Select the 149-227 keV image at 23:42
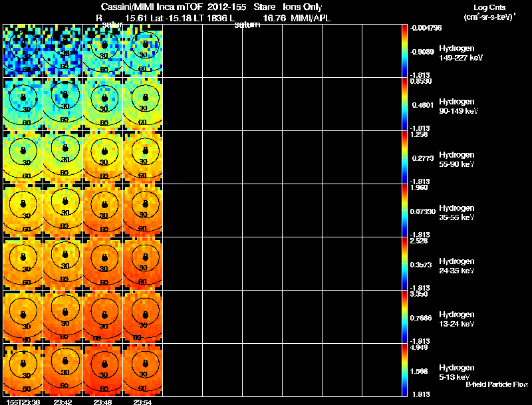Image resolution: width=532 pixels, height=405 pixels. (63, 51)
